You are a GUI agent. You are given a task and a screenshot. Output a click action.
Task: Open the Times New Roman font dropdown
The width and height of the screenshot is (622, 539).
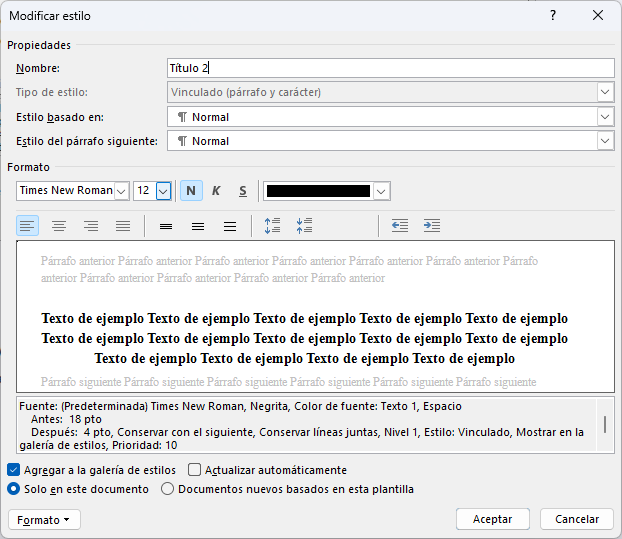tap(122, 191)
